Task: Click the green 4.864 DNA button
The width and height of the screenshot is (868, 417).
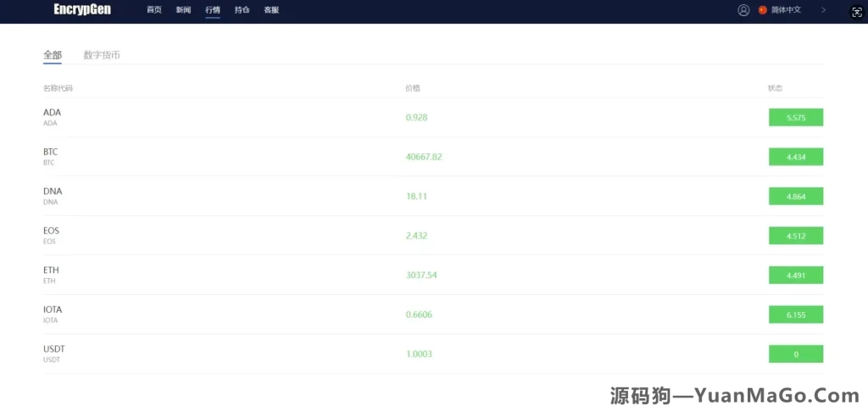Action: [x=796, y=196]
